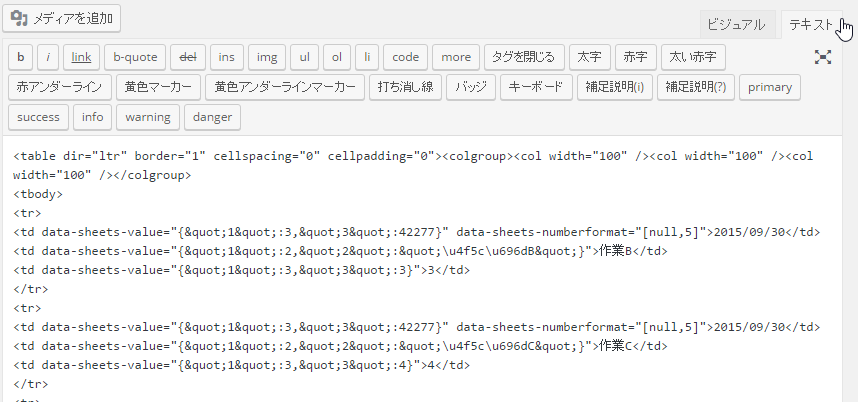Viewport: 858px width, 402px height.
Task: Insert a hyperlink using link button
Action: (x=81, y=57)
